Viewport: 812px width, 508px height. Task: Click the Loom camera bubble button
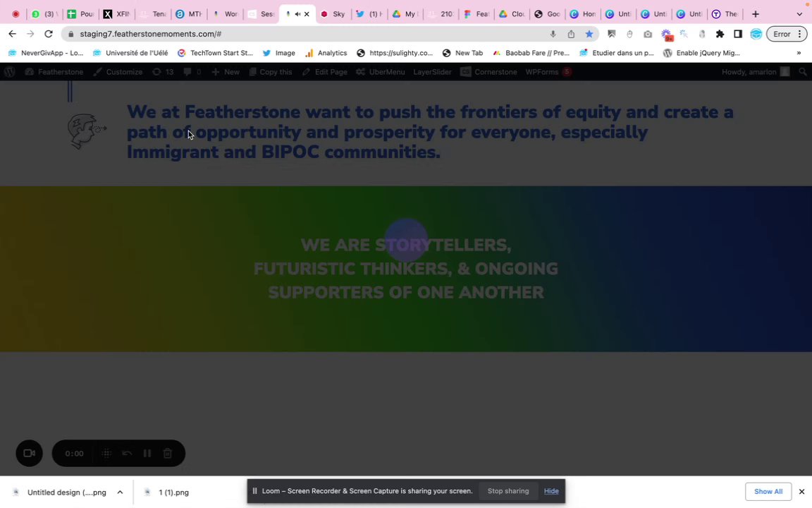pyautogui.click(x=29, y=453)
